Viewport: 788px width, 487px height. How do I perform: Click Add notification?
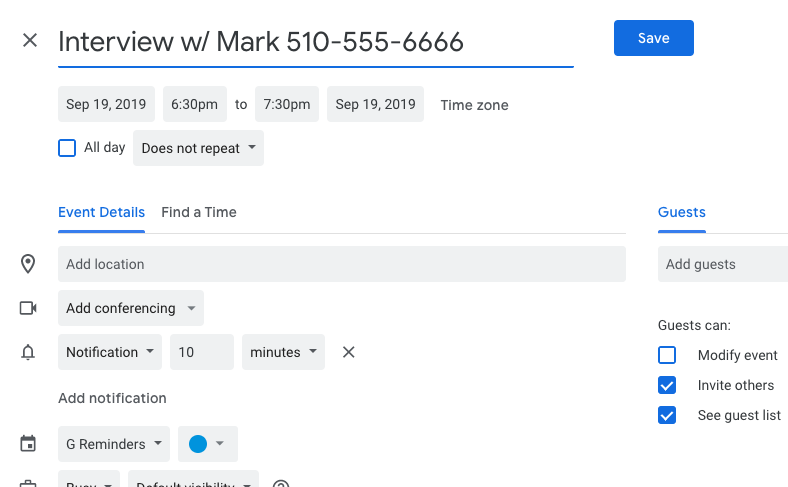[x=112, y=399]
